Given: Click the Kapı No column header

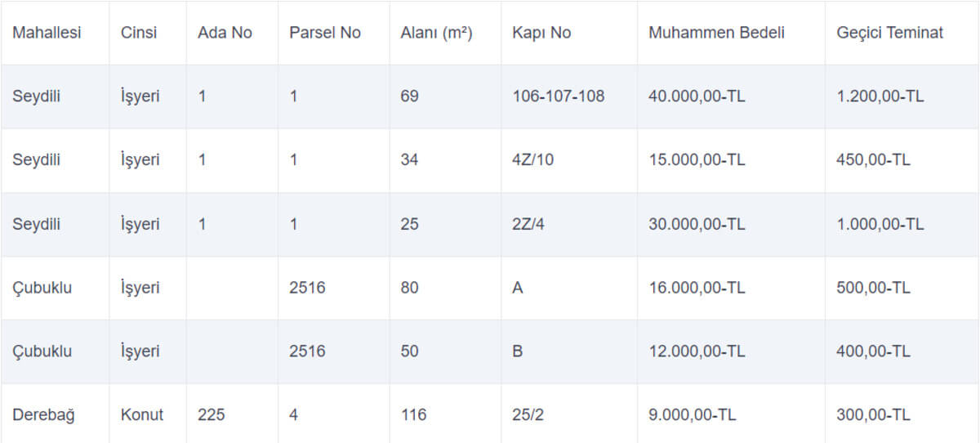Looking at the screenshot, I should click(x=569, y=33).
